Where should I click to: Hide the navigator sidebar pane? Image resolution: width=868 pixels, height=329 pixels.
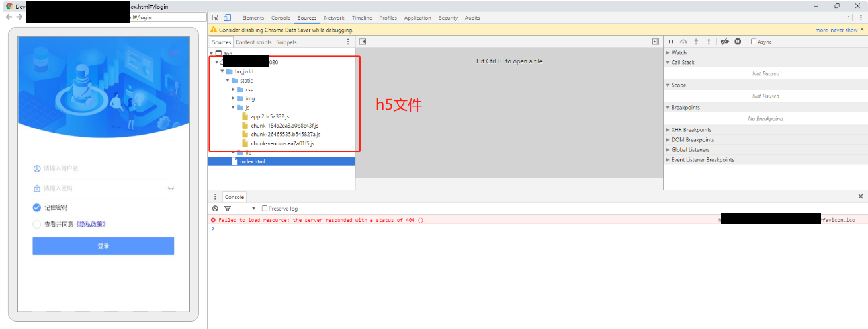[x=363, y=42]
